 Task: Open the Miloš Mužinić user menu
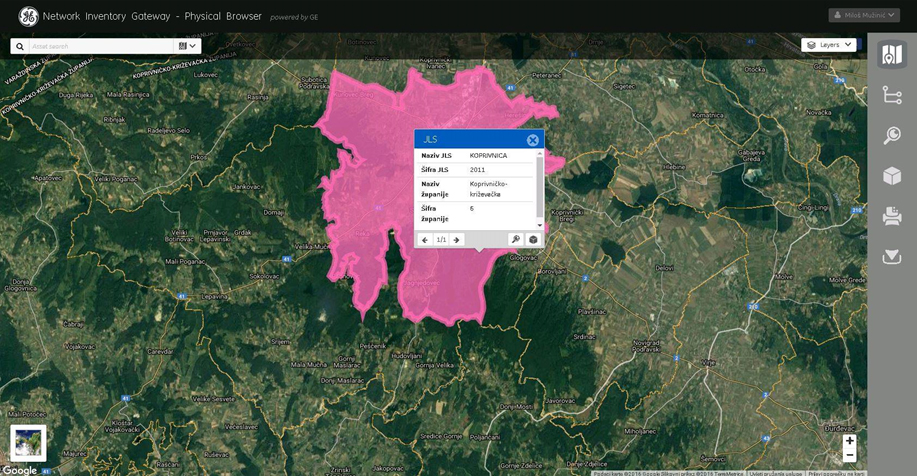tap(870, 15)
